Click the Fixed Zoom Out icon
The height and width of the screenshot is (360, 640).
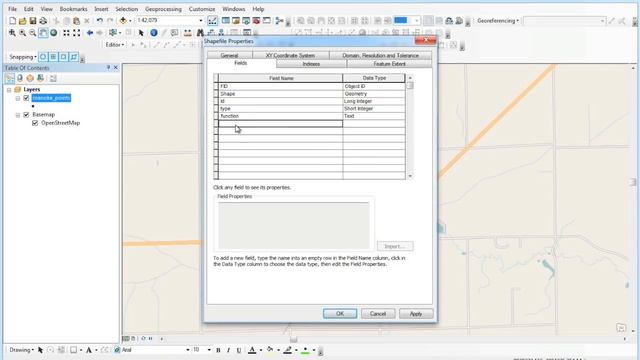[76, 33]
